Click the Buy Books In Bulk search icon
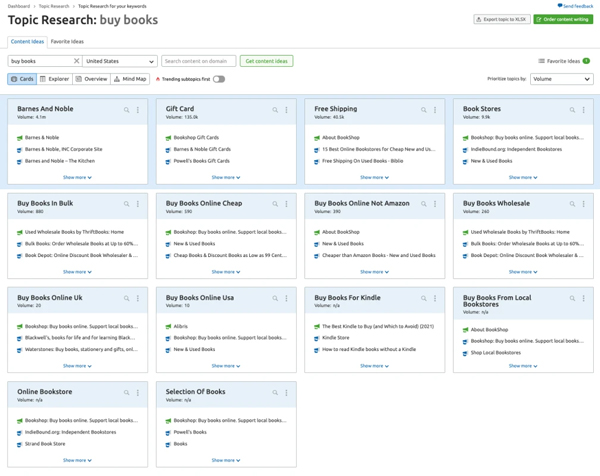Viewport: 600px width, 476px height. click(126, 204)
